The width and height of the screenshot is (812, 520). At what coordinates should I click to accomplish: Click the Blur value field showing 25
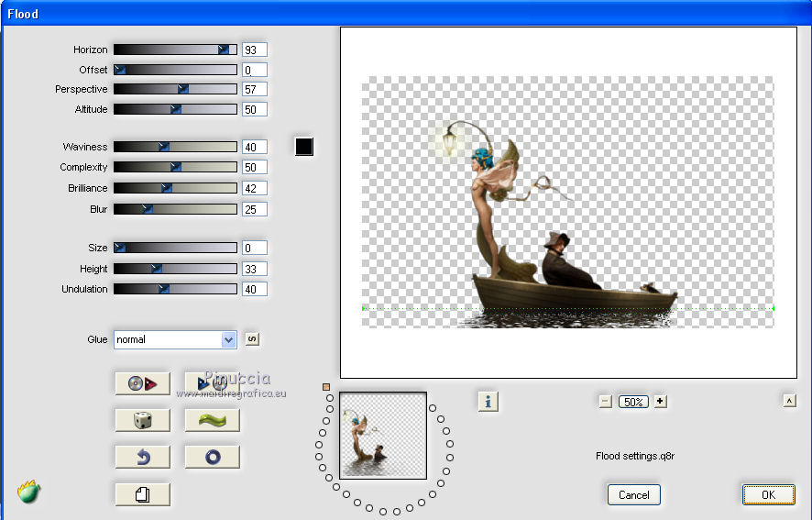point(255,209)
